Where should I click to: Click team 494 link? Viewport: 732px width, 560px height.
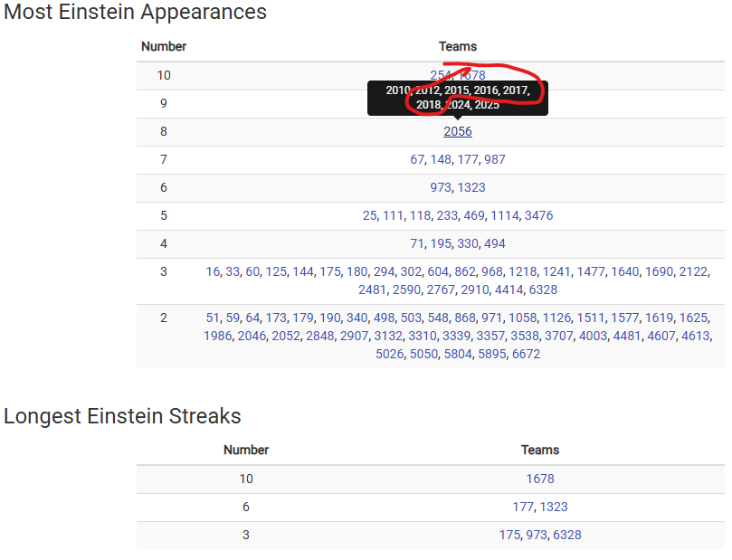pyautogui.click(x=495, y=243)
